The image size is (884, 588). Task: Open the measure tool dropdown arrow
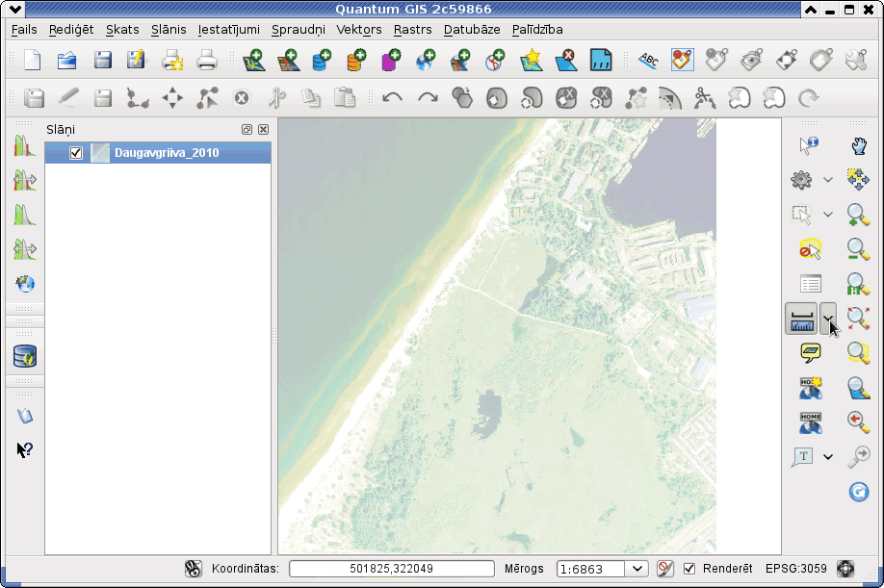click(x=827, y=319)
